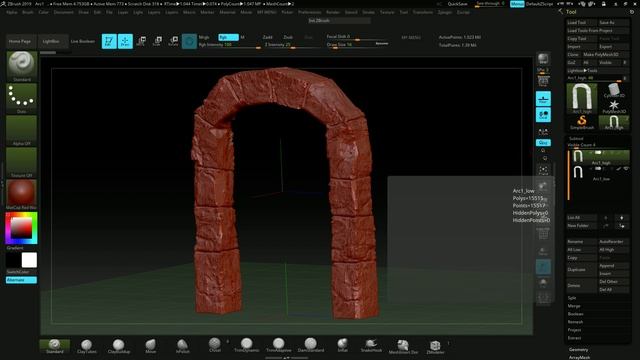Expand the Merge subsection
640x360 pixels.
point(574,306)
